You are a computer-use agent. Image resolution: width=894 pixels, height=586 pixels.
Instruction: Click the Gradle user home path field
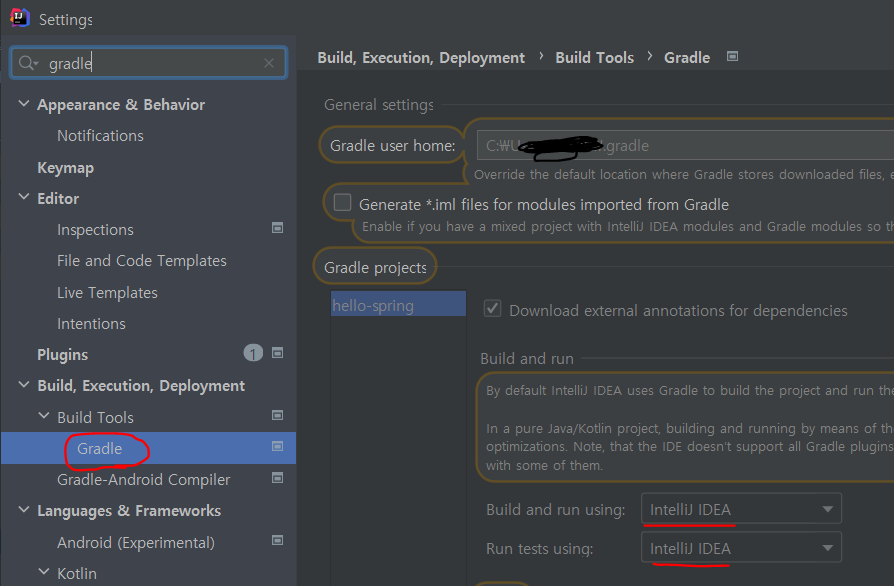pos(685,145)
